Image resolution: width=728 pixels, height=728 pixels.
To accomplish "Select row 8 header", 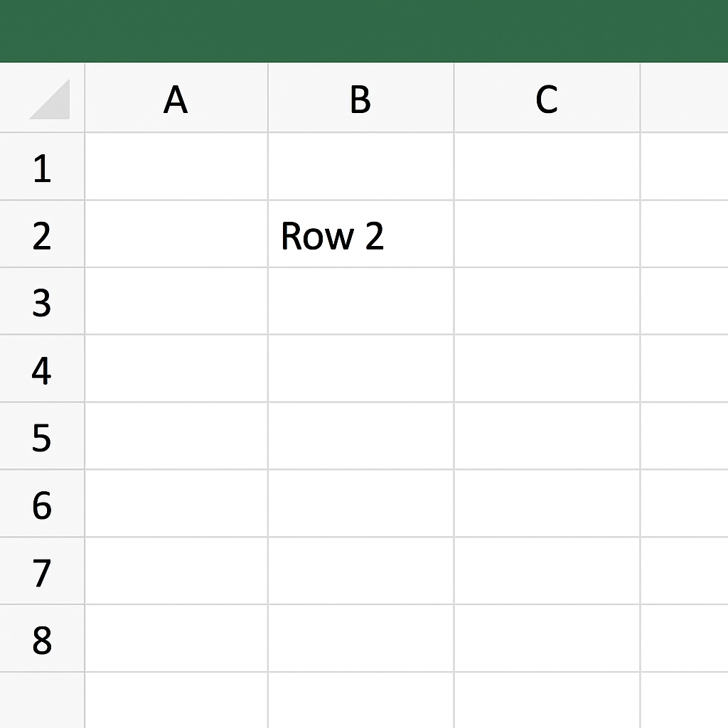I will click(42, 638).
